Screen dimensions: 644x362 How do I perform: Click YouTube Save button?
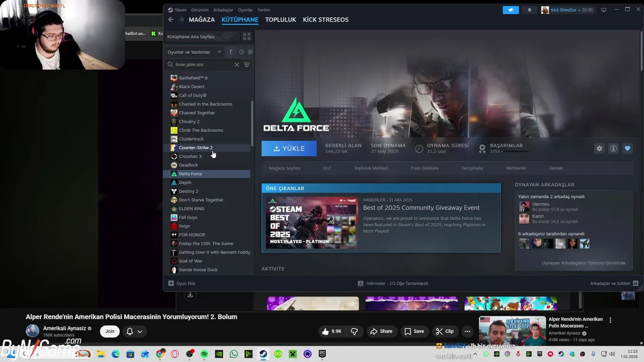point(414,331)
